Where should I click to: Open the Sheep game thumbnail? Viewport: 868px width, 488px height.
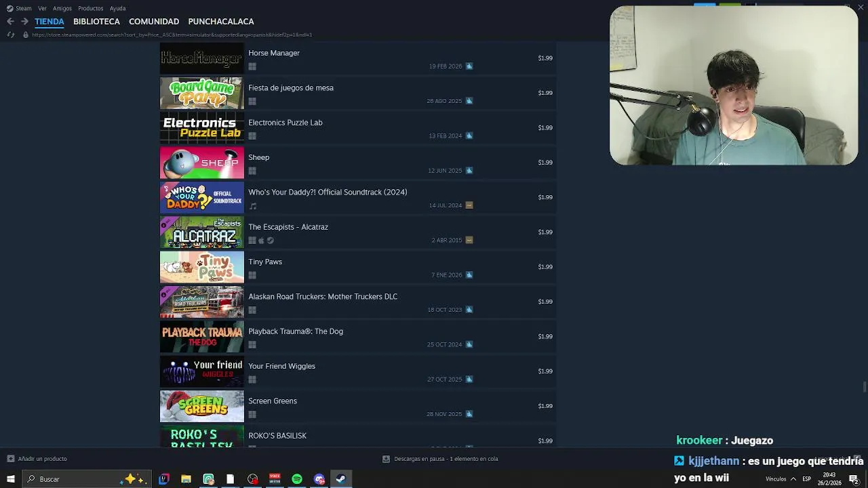[202, 163]
